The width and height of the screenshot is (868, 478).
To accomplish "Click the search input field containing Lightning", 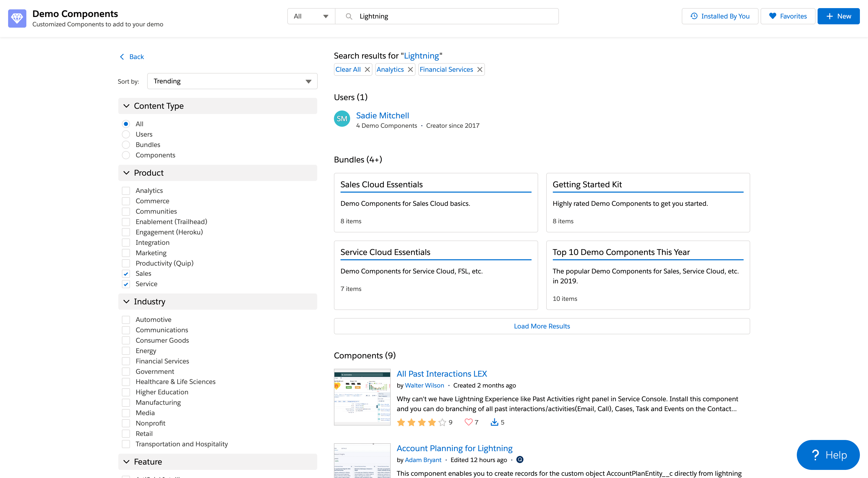I will (x=447, y=16).
